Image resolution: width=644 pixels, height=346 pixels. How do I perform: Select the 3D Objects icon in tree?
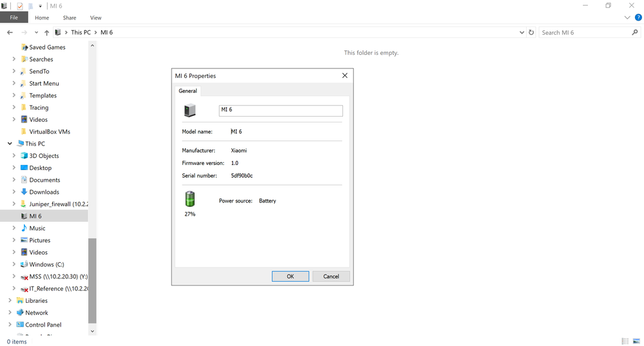[24, 156]
